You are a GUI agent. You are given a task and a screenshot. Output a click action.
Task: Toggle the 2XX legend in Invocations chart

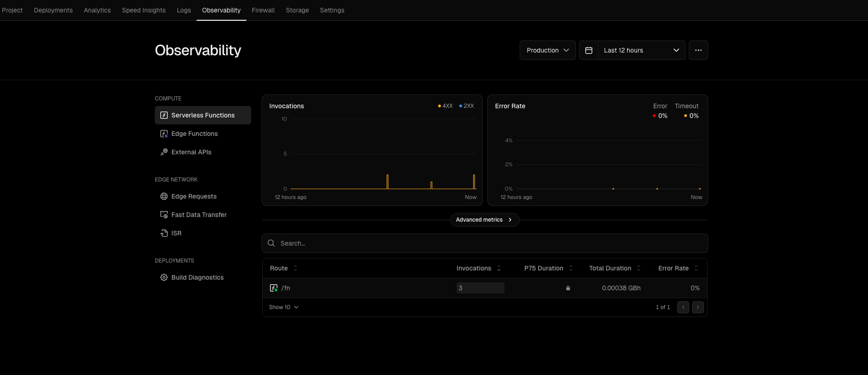(467, 106)
